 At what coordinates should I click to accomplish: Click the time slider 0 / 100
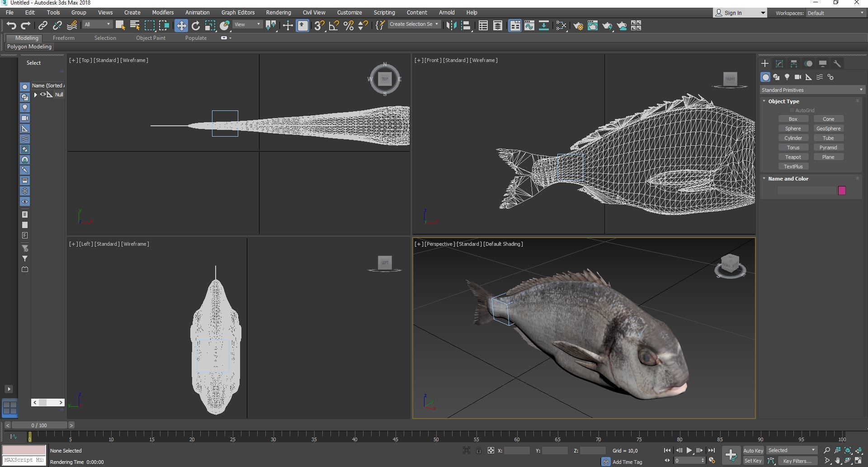[x=39, y=425]
